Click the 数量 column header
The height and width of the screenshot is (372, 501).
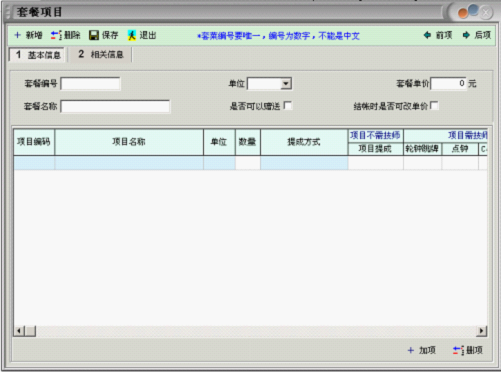(x=248, y=142)
